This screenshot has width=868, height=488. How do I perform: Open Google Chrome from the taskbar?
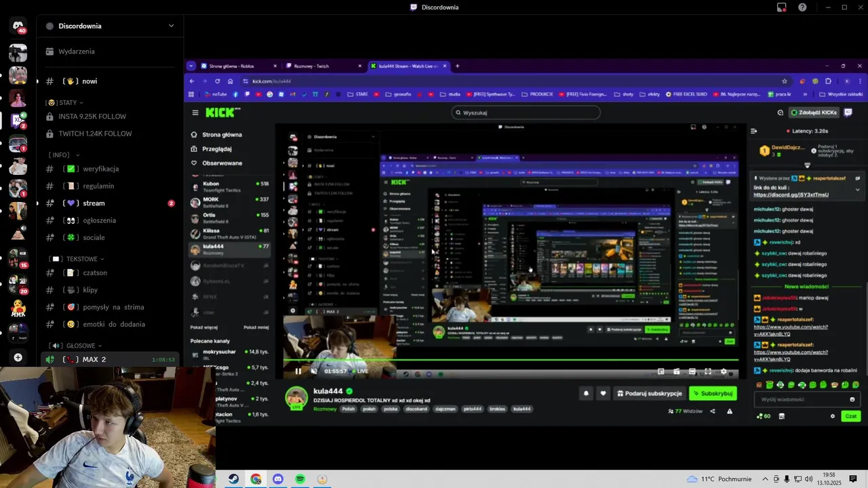pos(256,479)
